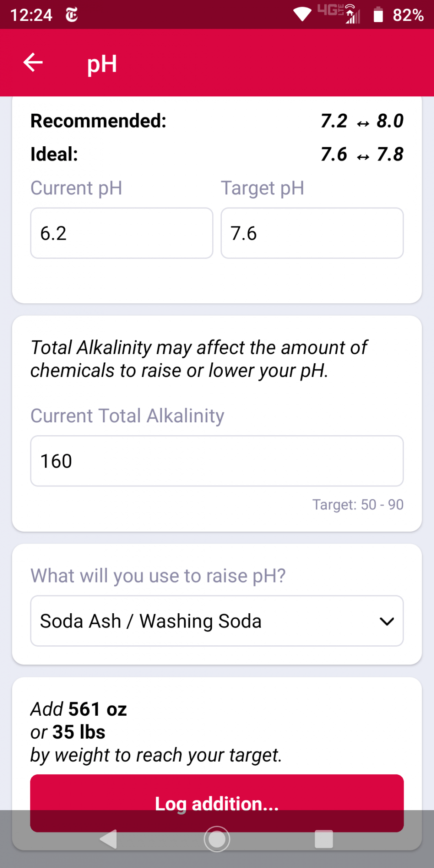Tap the back arrow in header
This screenshot has width=434, height=868.
(x=33, y=62)
